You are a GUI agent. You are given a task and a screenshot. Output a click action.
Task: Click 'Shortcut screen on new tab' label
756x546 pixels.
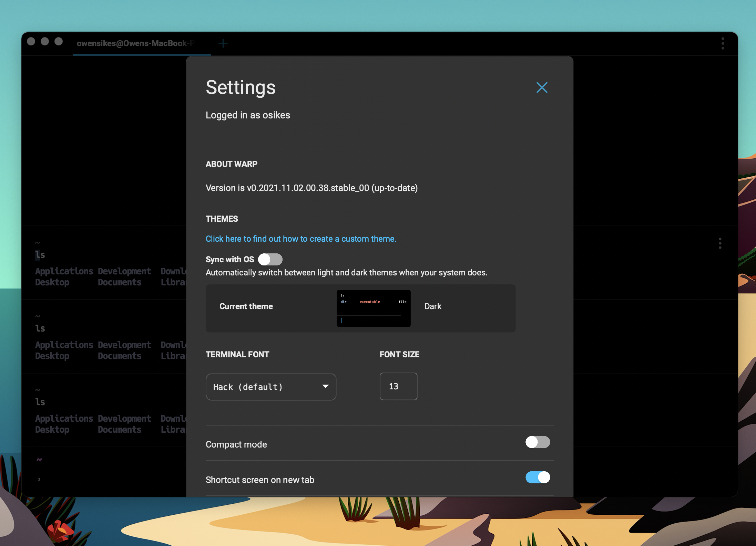click(260, 480)
